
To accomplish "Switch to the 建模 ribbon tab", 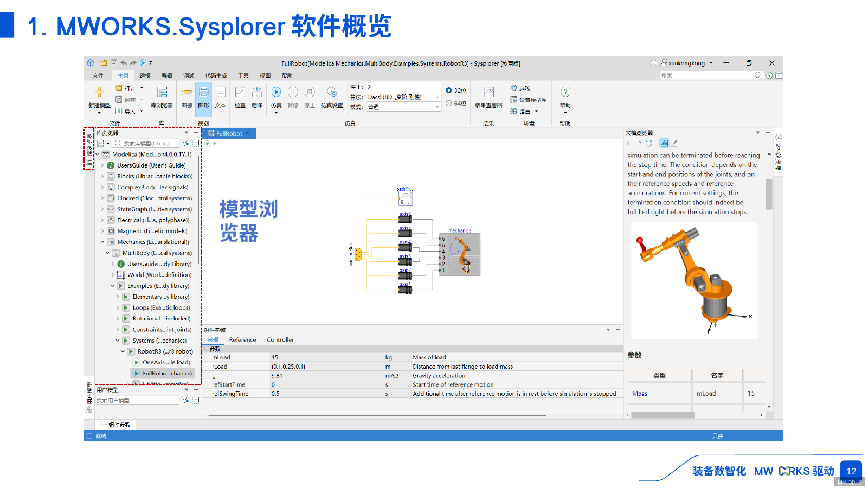I will point(144,75).
